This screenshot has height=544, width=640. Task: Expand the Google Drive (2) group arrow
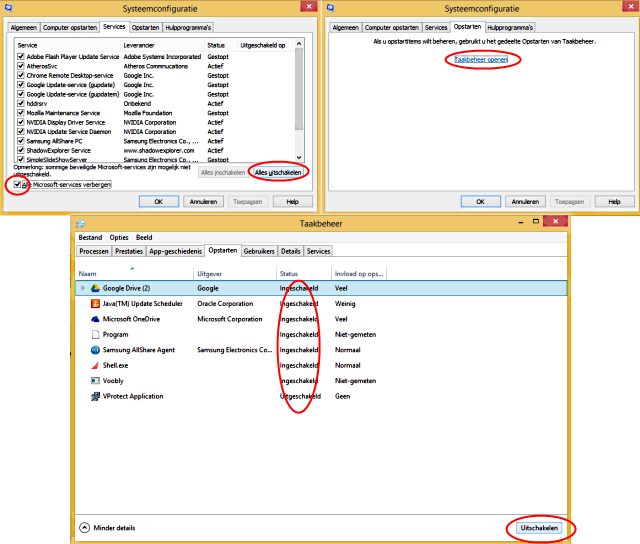[x=83, y=288]
